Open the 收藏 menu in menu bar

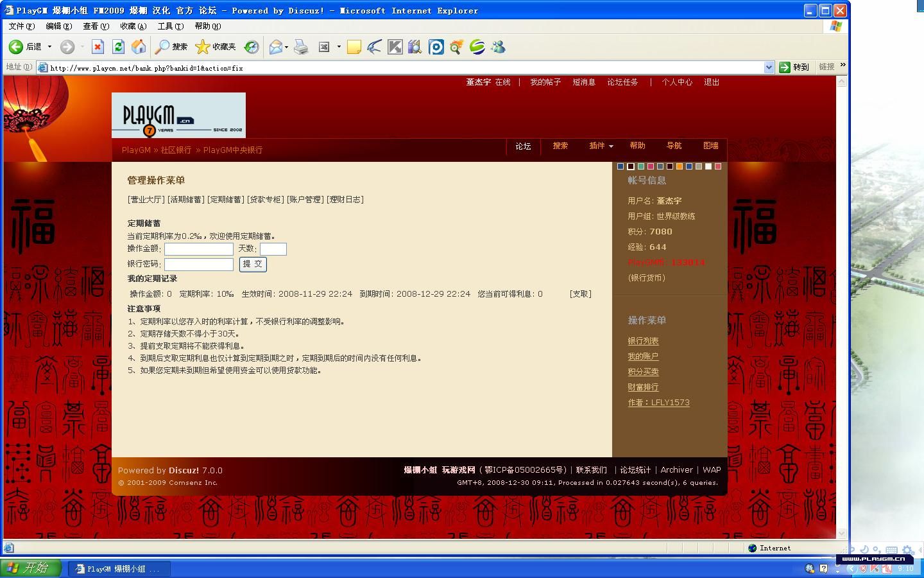coord(133,26)
